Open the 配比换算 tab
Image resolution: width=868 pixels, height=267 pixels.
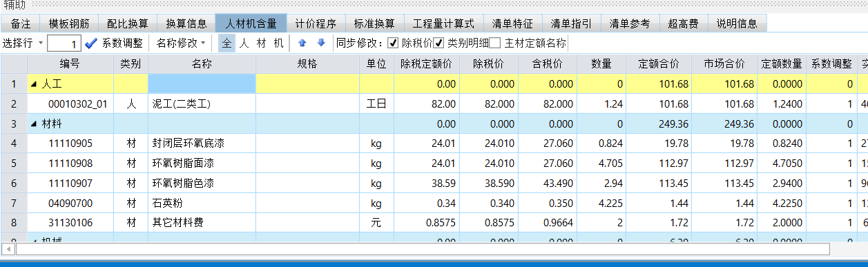(x=128, y=23)
